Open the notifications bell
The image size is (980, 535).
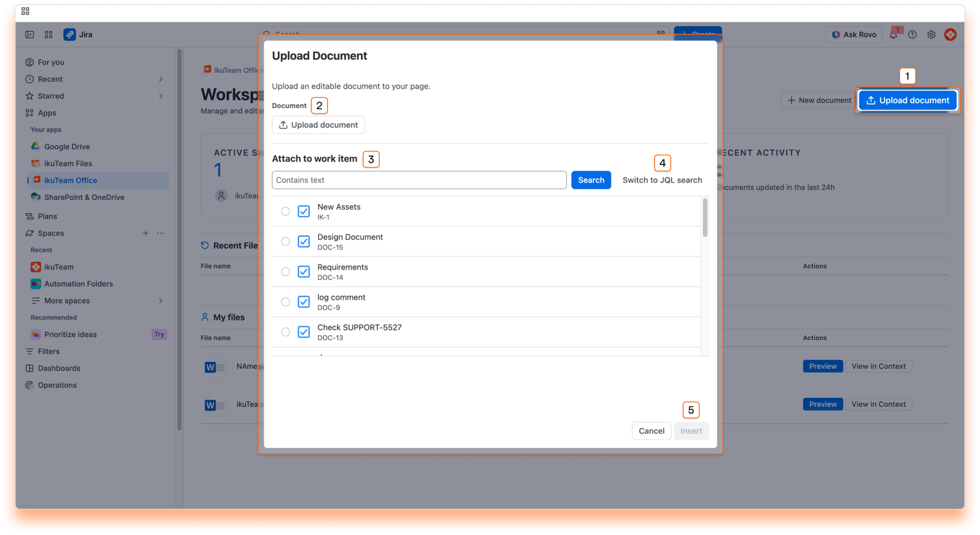pos(893,34)
